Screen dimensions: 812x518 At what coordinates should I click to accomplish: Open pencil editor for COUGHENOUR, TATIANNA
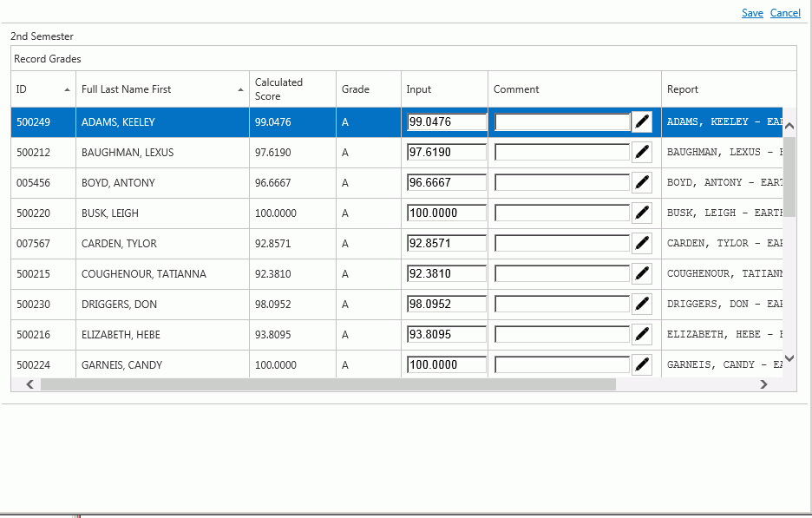click(x=642, y=274)
